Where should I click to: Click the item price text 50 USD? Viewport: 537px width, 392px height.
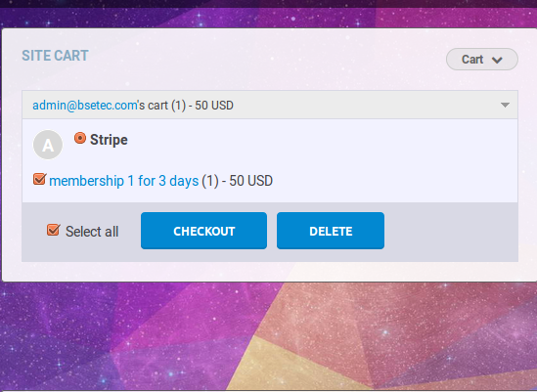(250, 181)
